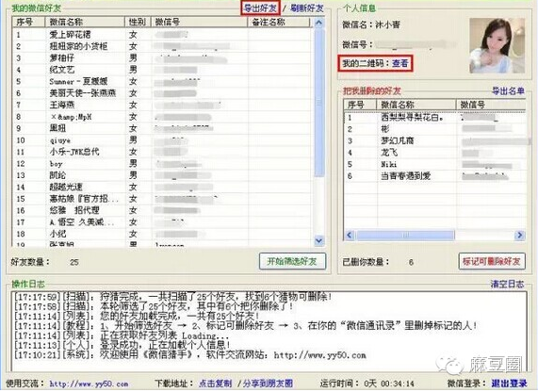Click deleted-friends list right scroll arrow
Image resolution: width=538 pixels, height=392 pixels.
(x=519, y=236)
